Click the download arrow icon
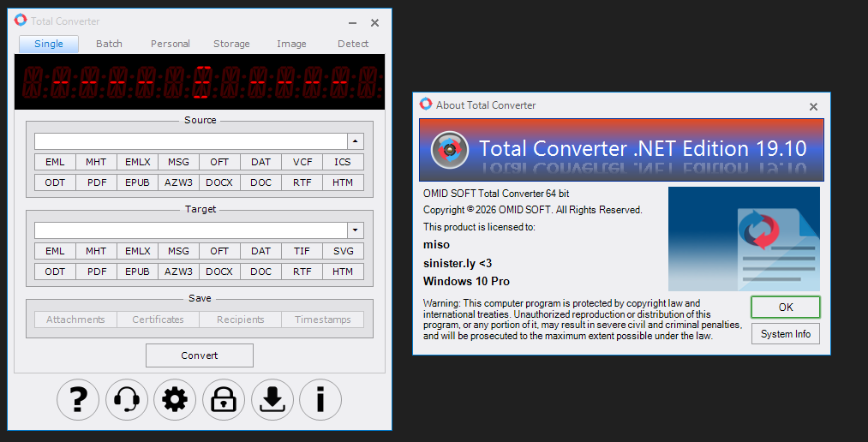The height and width of the screenshot is (442, 868). point(272,399)
